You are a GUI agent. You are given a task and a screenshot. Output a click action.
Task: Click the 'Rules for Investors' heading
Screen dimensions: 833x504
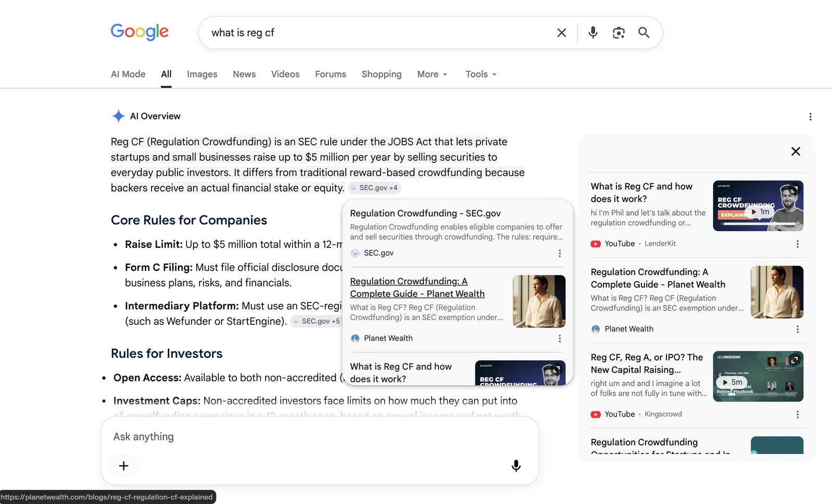(x=167, y=354)
